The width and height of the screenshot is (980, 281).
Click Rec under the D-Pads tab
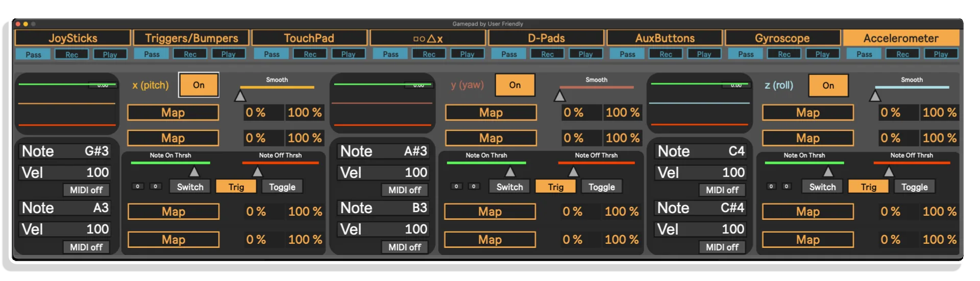pyautogui.click(x=547, y=54)
